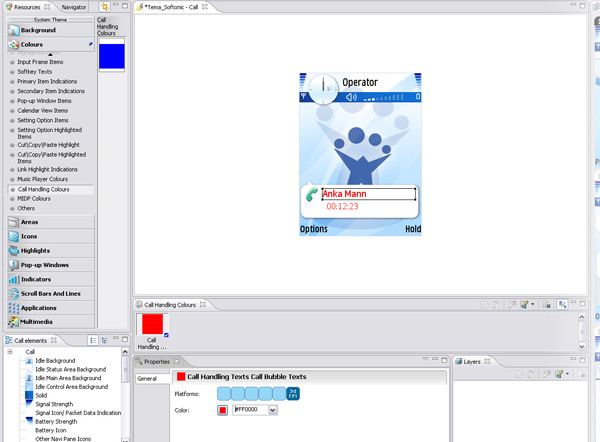Click the red colour swatch beside Color
Screen dimensions: 600x442
point(223,410)
